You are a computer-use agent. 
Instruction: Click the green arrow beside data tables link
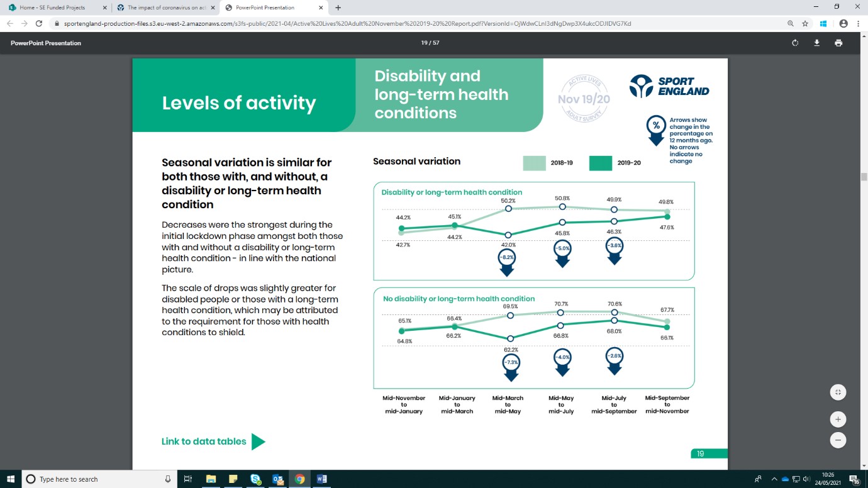point(258,441)
